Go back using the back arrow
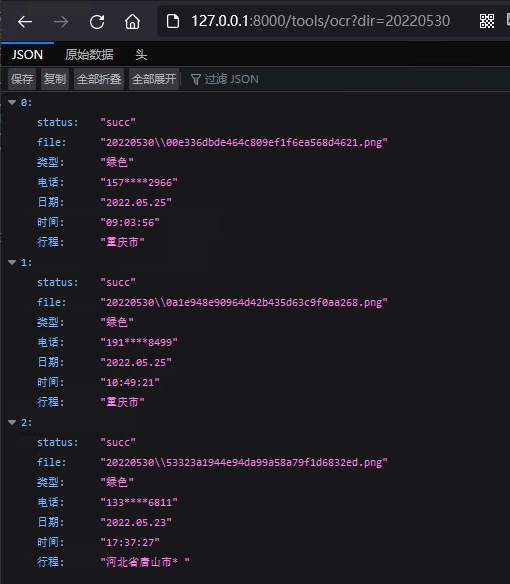510x584 pixels. 25,22
